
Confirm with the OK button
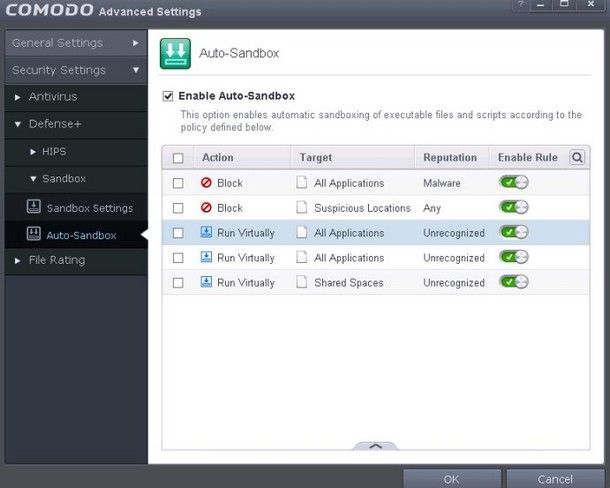pos(452,479)
